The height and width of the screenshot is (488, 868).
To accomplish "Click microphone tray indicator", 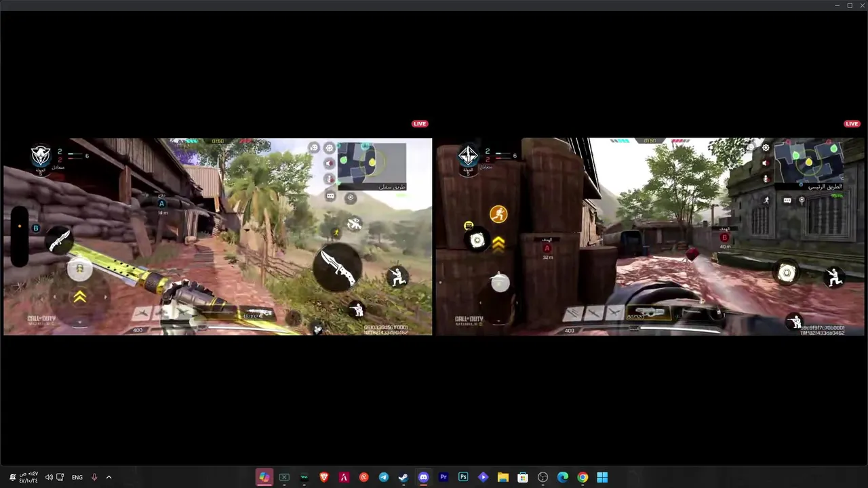I will click(x=94, y=477).
